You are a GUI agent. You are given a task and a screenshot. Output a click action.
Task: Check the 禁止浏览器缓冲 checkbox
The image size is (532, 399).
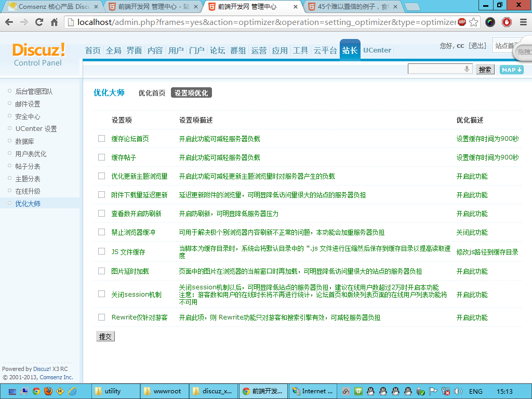coord(101,232)
